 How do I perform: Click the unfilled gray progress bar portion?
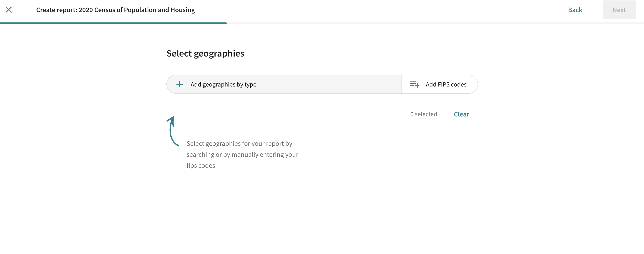(435, 23)
